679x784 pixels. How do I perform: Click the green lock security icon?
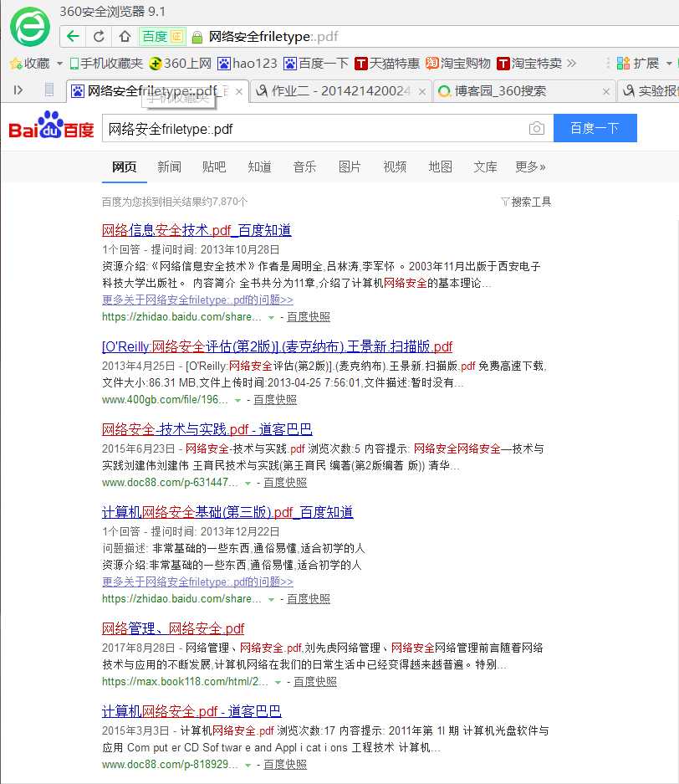[197, 37]
